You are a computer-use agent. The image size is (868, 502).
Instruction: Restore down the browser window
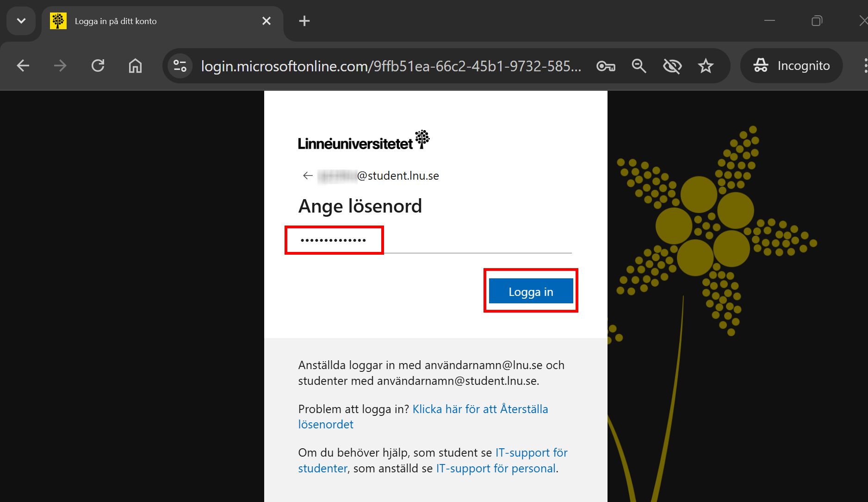click(817, 21)
